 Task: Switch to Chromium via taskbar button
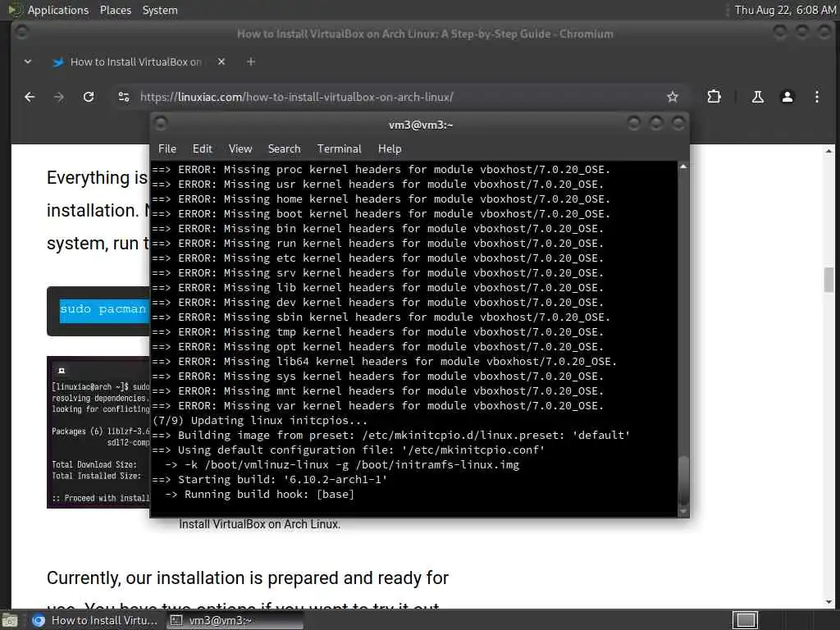coord(95,620)
